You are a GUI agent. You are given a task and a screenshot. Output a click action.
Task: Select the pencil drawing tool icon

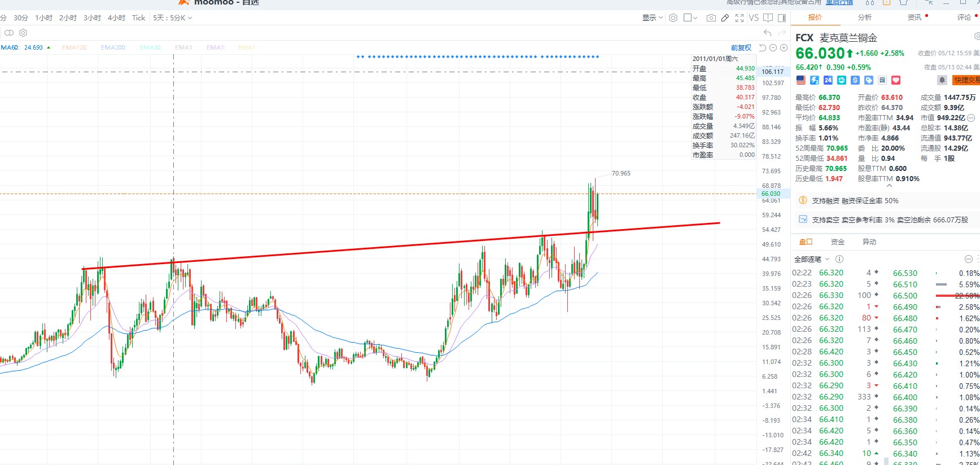point(725,18)
